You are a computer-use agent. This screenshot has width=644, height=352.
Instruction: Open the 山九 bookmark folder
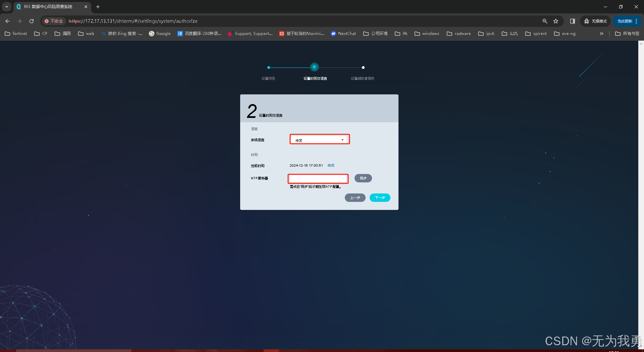pos(510,34)
